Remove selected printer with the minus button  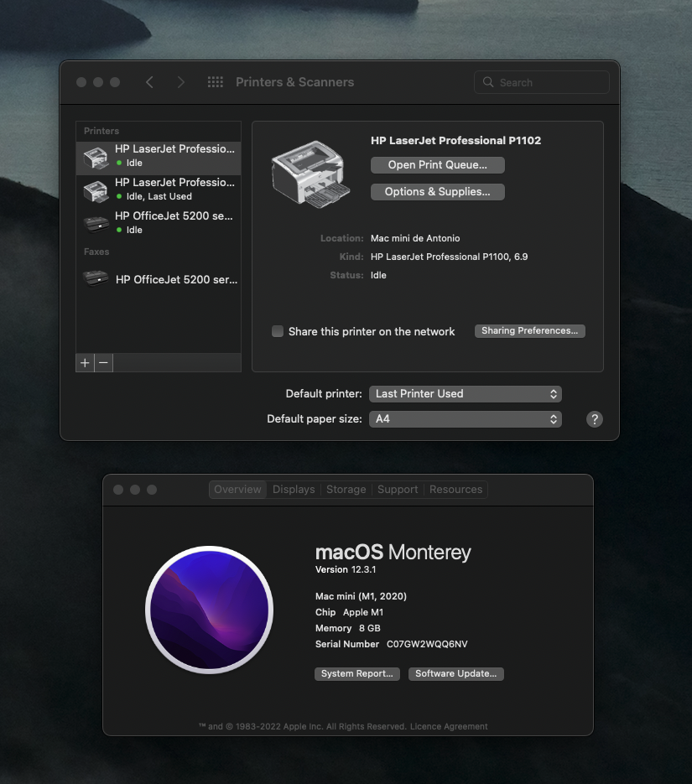tap(103, 362)
